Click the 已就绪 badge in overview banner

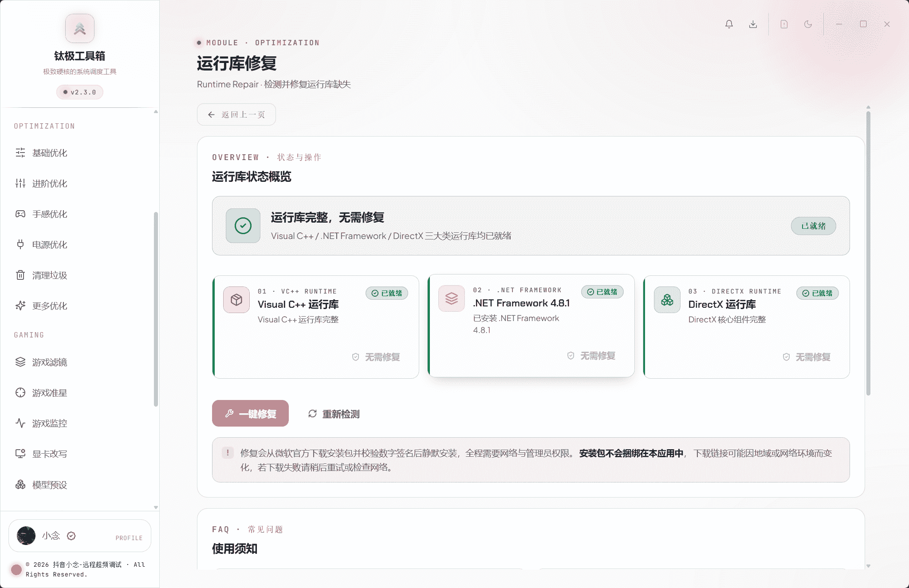click(x=813, y=226)
